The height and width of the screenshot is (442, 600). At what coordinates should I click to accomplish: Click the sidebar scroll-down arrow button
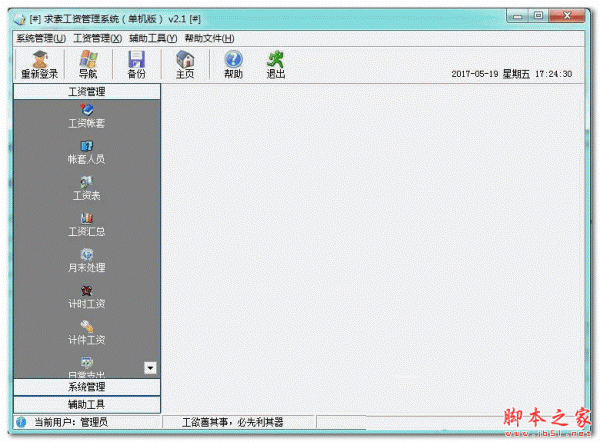(150, 368)
